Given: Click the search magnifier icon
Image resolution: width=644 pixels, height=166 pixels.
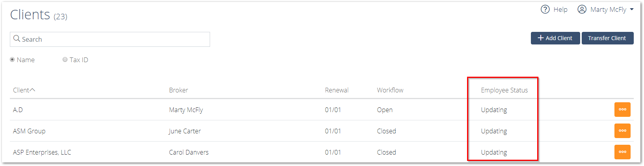Looking at the screenshot, I should (17, 39).
